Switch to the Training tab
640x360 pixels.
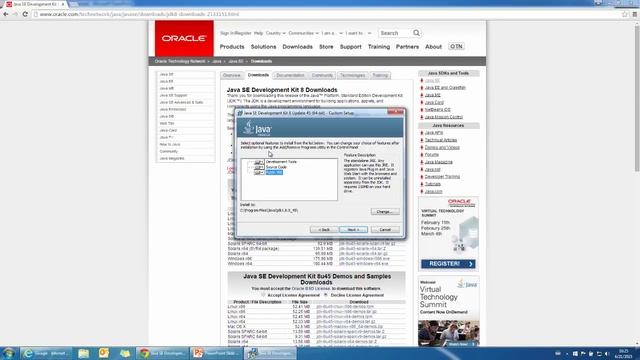click(x=380, y=76)
